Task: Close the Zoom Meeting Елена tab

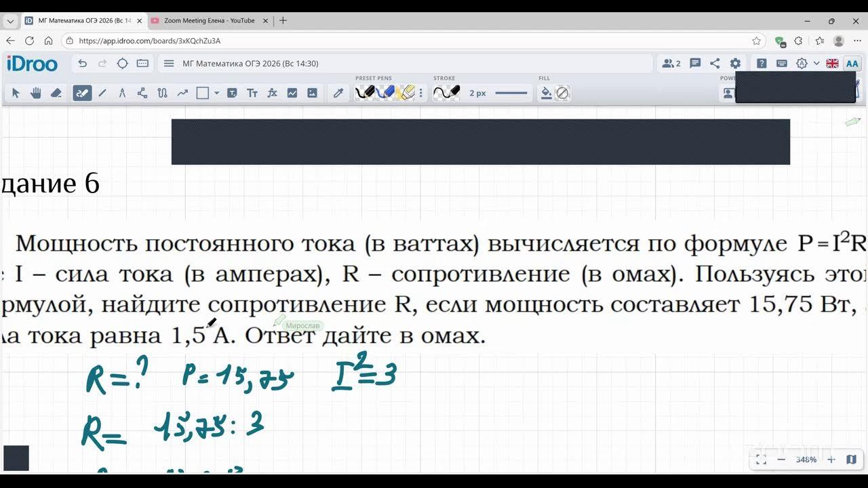Action: [x=266, y=20]
